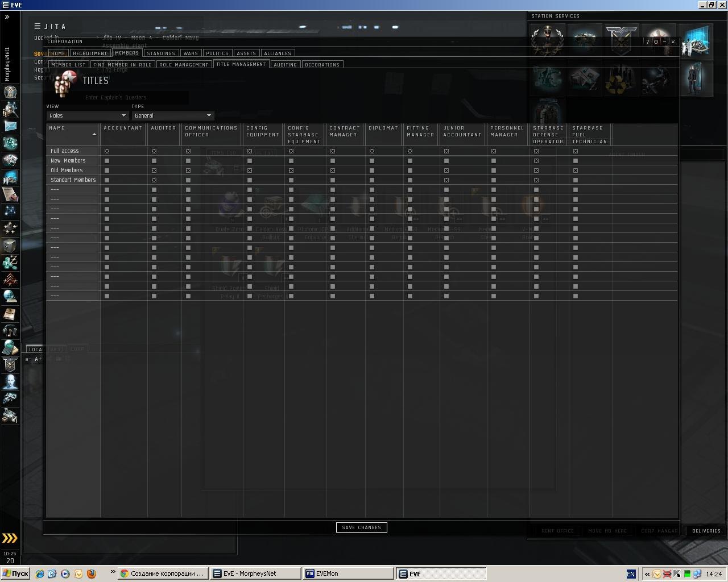
Task: Toggle Starbase Defense Operator for New Members
Action: 536,161
